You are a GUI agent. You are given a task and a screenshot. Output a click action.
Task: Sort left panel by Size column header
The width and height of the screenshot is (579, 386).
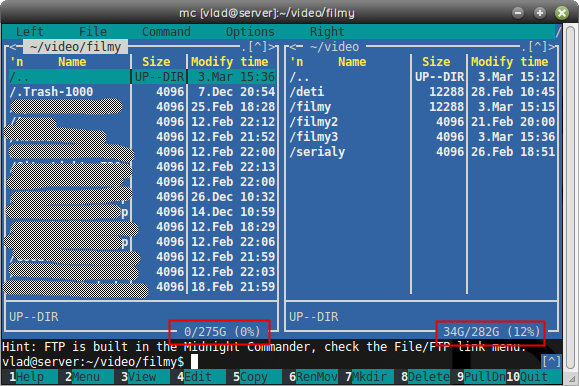(156, 62)
